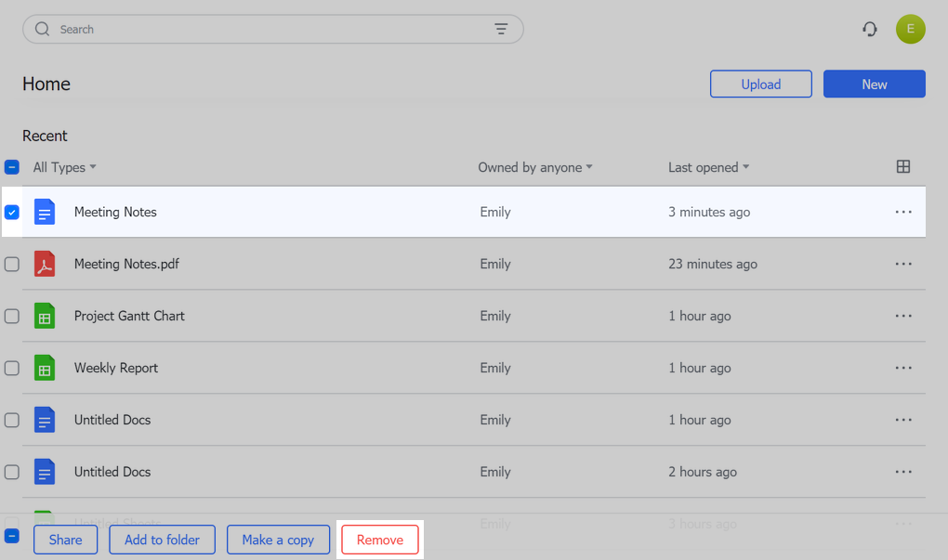The height and width of the screenshot is (560, 948).
Task: Click the spreadsheet icon beside Weekly Report
Action: click(x=45, y=368)
